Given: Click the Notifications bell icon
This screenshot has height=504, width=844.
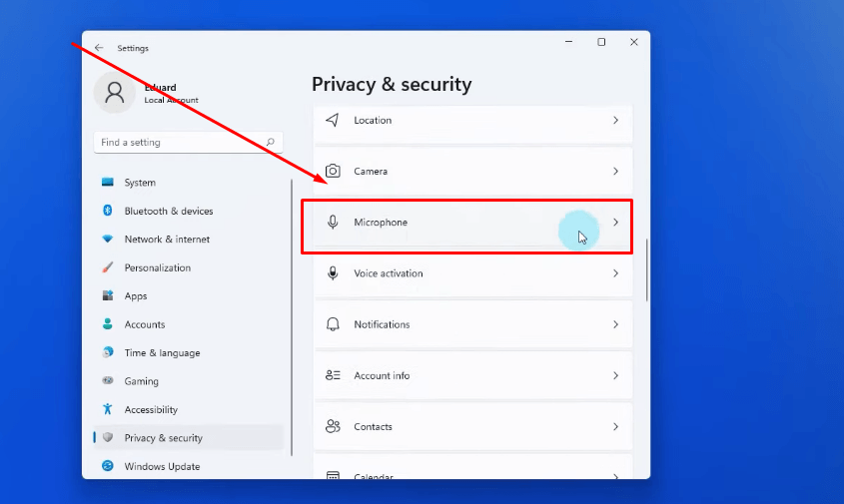Looking at the screenshot, I should [333, 324].
